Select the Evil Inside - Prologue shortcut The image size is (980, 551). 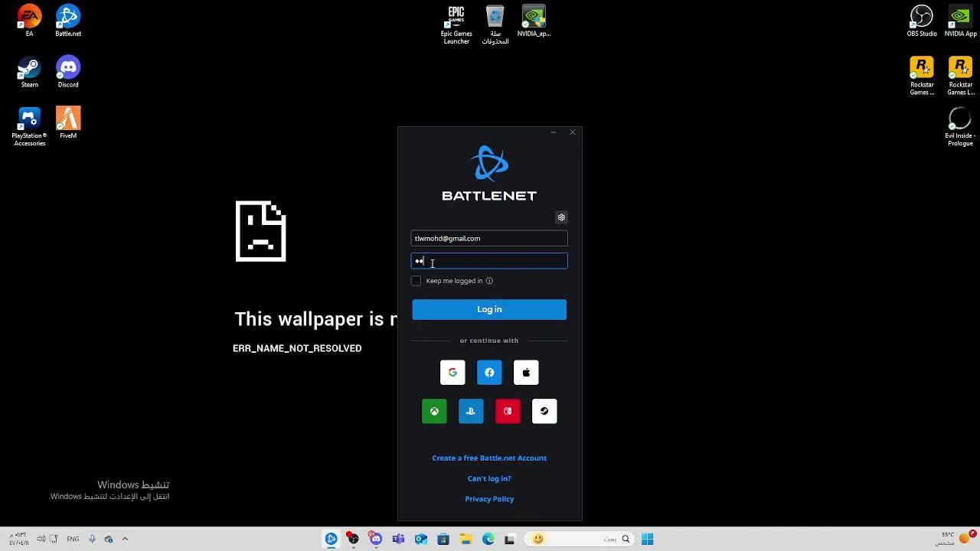(x=960, y=127)
